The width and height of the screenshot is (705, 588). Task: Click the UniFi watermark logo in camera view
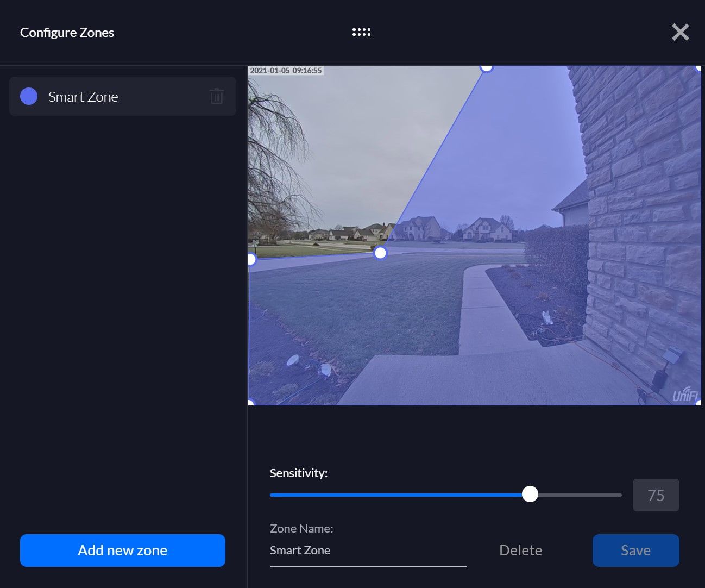coord(685,394)
